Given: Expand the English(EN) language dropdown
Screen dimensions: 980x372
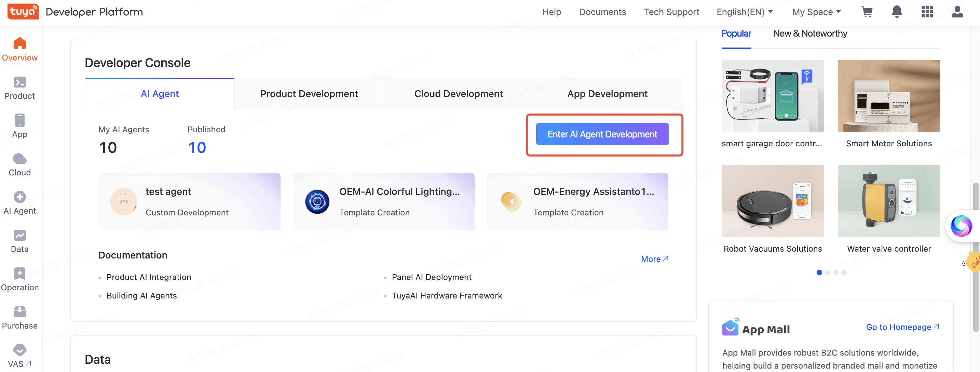Looking at the screenshot, I should [745, 12].
